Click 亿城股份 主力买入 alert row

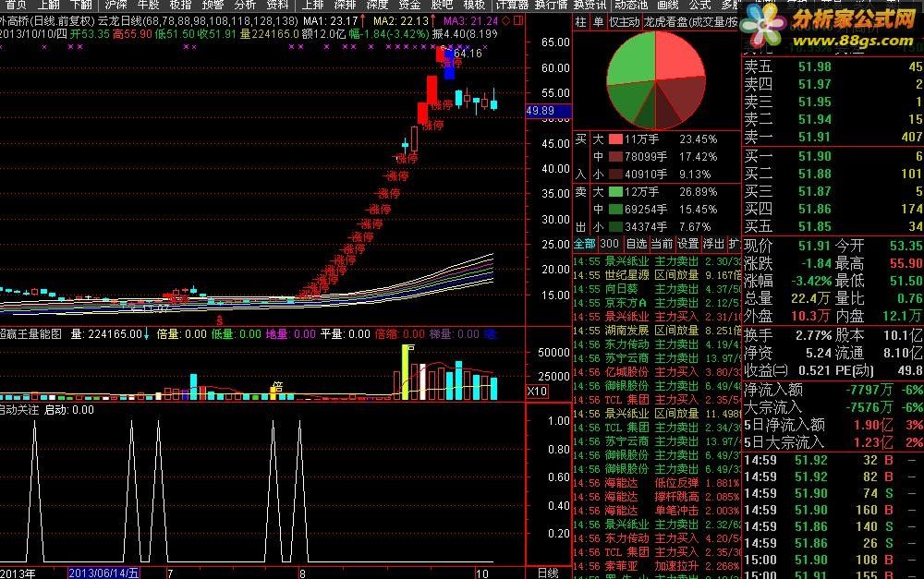coord(656,372)
